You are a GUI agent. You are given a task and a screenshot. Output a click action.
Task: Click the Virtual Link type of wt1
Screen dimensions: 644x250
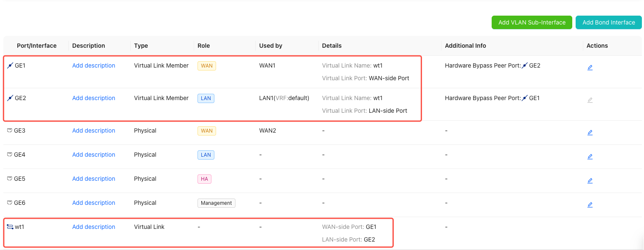(x=149, y=227)
